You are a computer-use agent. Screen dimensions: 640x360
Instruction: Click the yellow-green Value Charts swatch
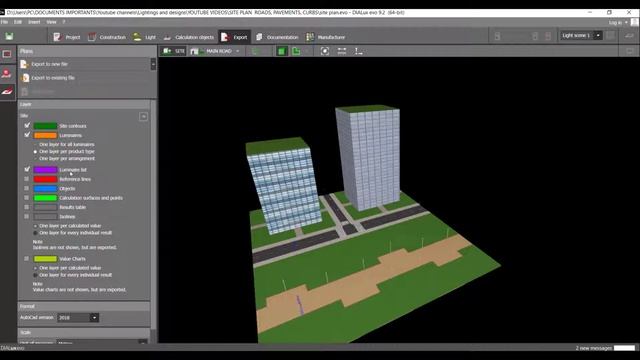[x=45, y=259]
